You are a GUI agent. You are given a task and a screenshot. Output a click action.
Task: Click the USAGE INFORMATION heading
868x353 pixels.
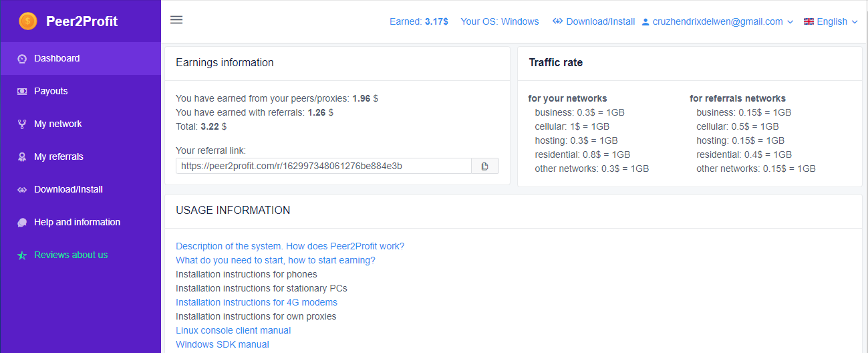pos(233,210)
